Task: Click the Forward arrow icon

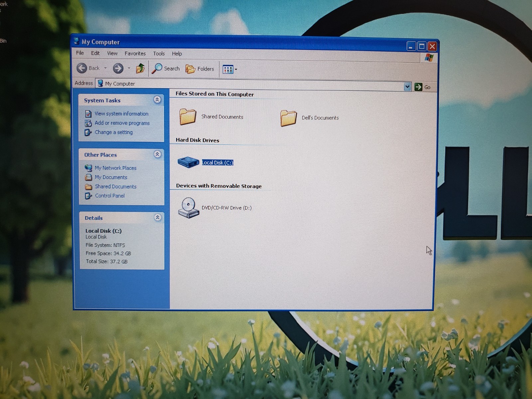Action: [x=118, y=68]
